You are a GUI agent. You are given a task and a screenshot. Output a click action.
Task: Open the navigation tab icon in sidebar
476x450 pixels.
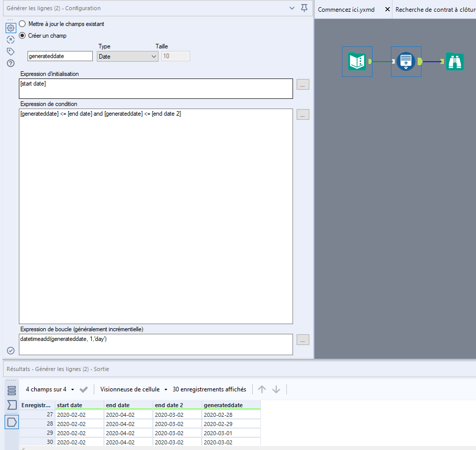point(11,40)
